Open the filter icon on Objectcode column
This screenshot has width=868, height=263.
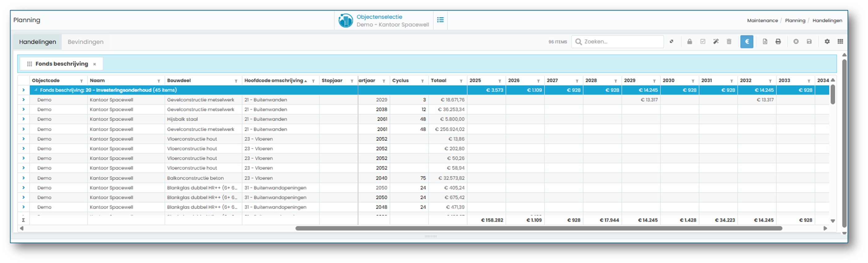(x=81, y=81)
